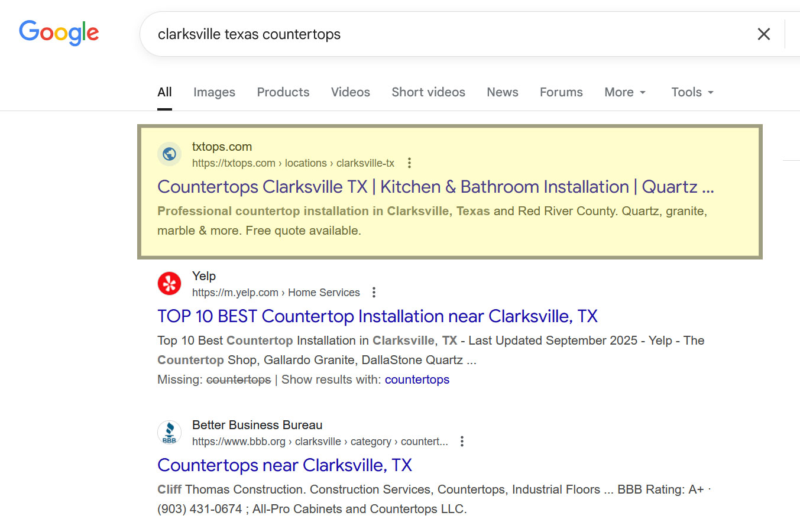
Task: Click the txtops.com globe favicon
Action: 169,154
